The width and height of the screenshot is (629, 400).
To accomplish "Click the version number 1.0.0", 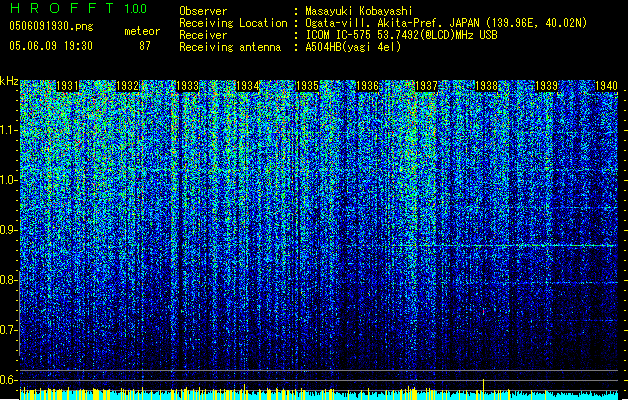I will click(135, 9).
